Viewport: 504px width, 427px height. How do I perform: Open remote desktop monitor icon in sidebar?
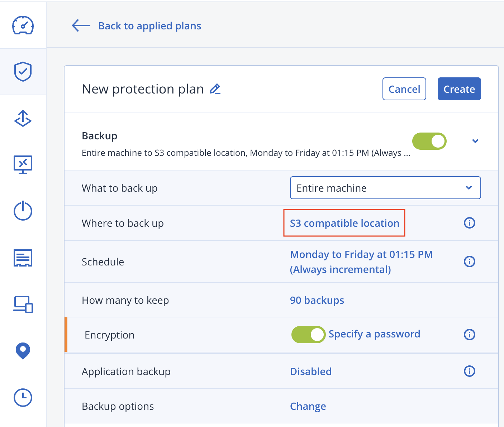(23, 164)
